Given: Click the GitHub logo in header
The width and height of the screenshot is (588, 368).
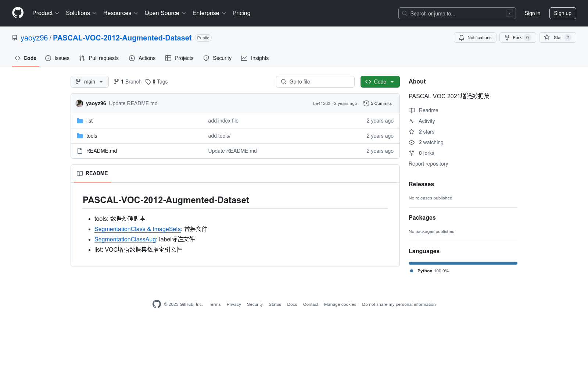Looking at the screenshot, I should tap(18, 13).
